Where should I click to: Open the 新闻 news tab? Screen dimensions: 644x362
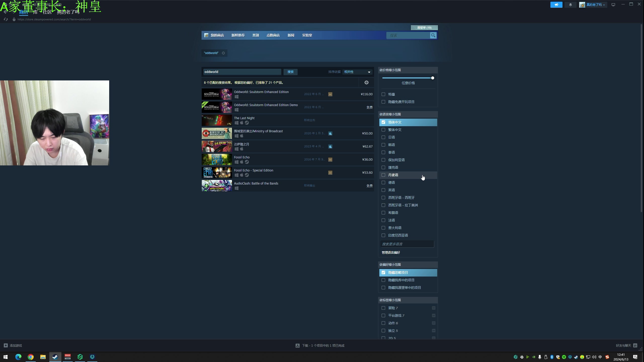tap(291, 35)
